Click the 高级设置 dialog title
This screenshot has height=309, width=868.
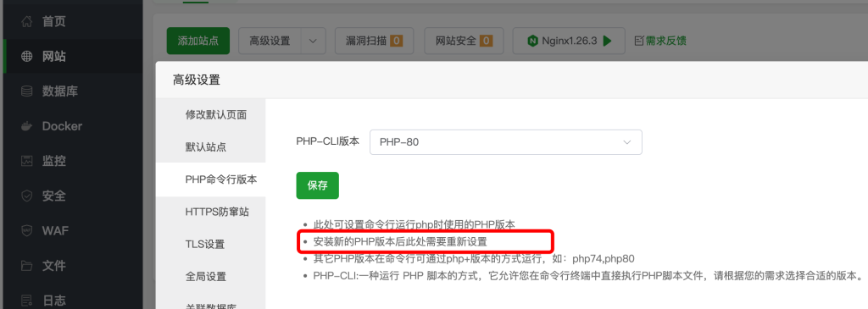[x=197, y=80]
